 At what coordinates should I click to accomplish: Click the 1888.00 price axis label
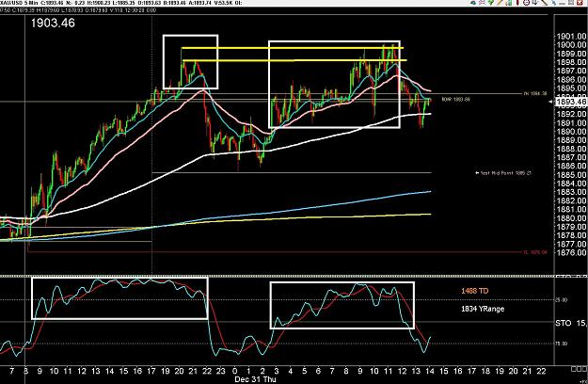point(571,149)
